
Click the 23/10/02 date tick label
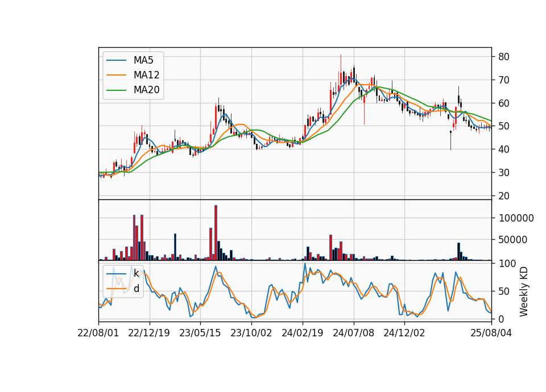click(251, 333)
